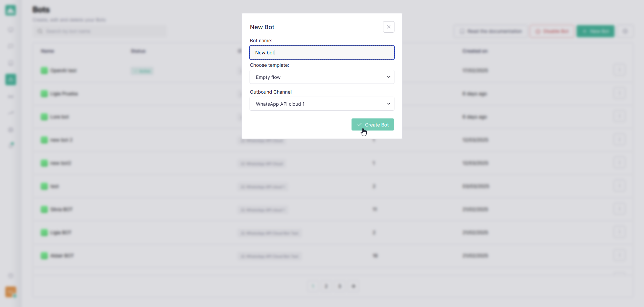
Task: Click the settings gear beside New Bot
Action: 625,31
